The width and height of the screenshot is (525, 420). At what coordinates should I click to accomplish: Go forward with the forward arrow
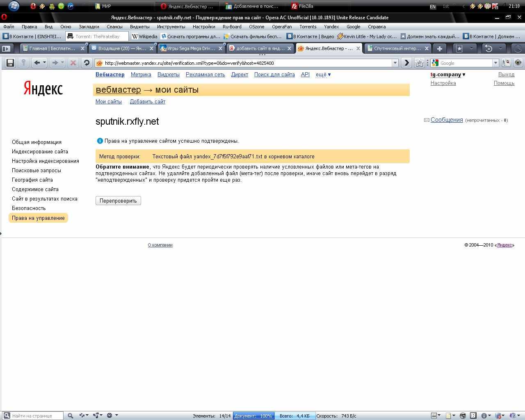55,63
